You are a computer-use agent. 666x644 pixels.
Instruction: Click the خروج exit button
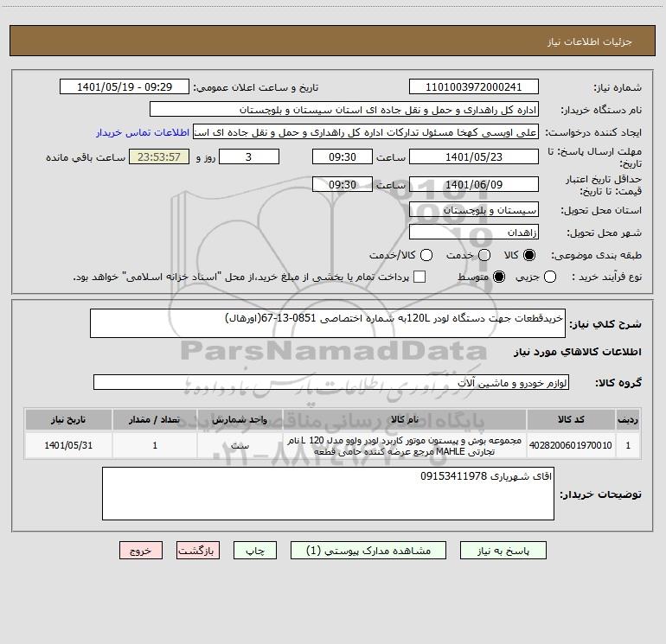tap(141, 550)
